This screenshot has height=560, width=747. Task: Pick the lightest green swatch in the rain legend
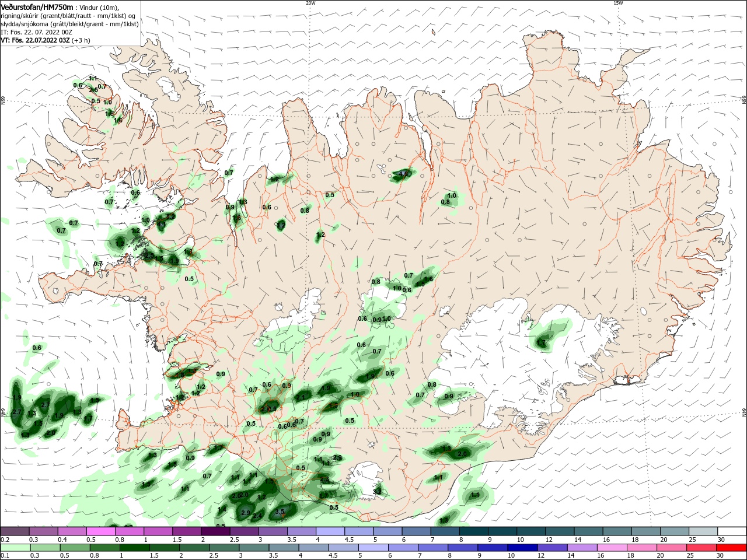point(15,548)
